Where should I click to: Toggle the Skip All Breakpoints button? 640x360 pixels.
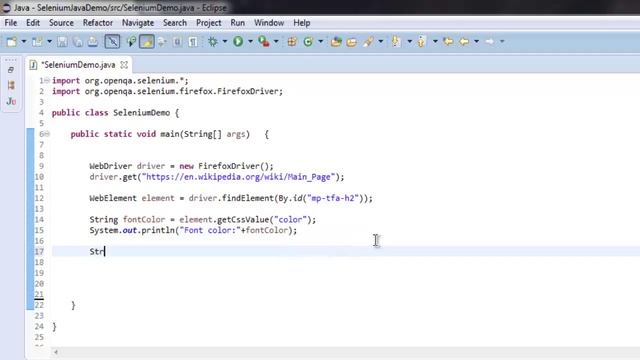pyautogui.click(x=112, y=41)
